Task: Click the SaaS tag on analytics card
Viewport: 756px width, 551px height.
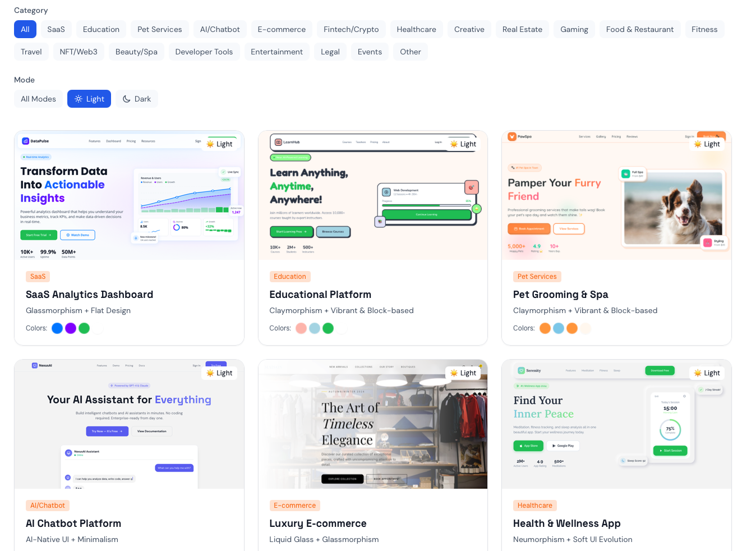Action: pos(38,277)
